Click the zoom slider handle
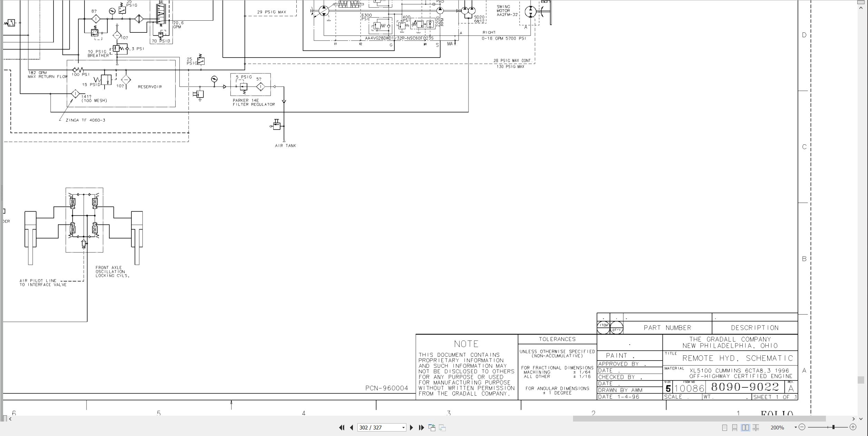 pyautogui.click(x=833, y=427)
